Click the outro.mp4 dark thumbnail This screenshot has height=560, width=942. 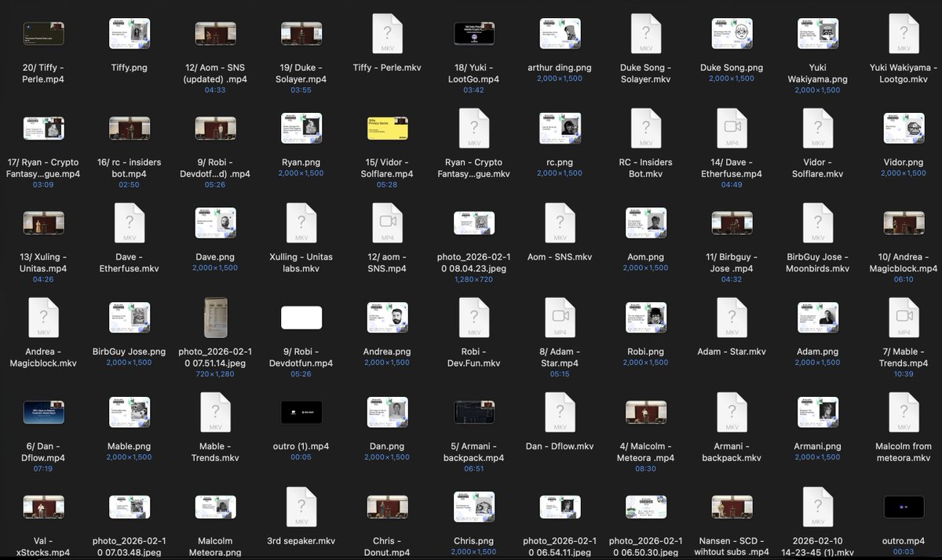click(904, 507)
